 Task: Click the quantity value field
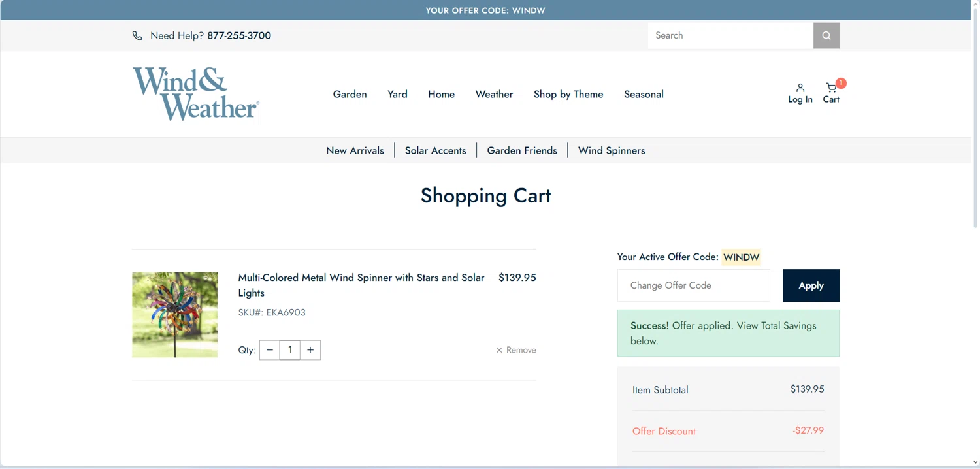tap(290, 350)
